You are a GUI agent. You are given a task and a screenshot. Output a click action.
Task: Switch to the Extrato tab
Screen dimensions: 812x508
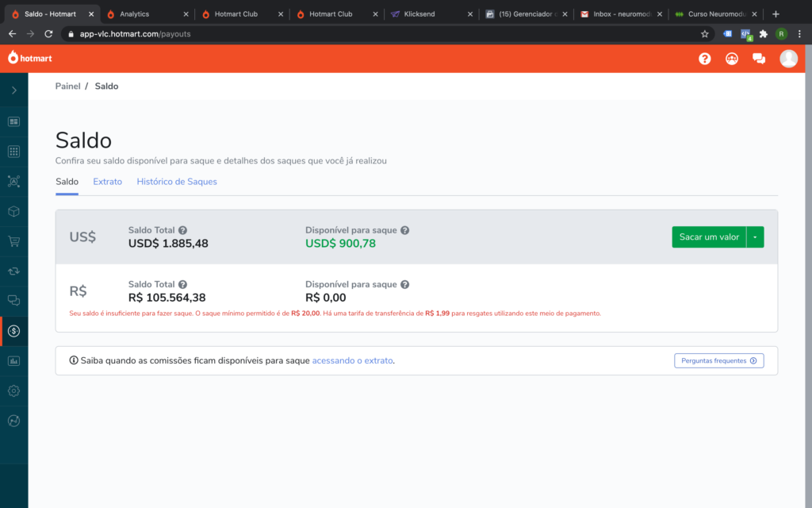107,182
